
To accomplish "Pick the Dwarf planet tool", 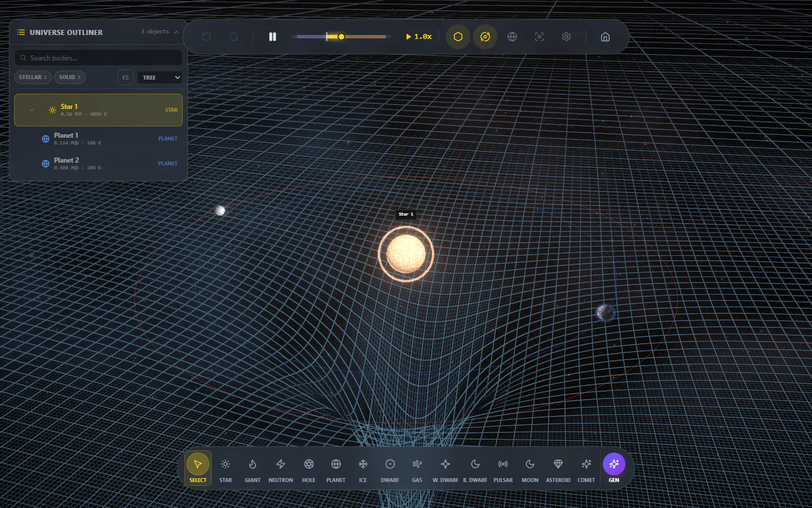I will coord(390,469).
